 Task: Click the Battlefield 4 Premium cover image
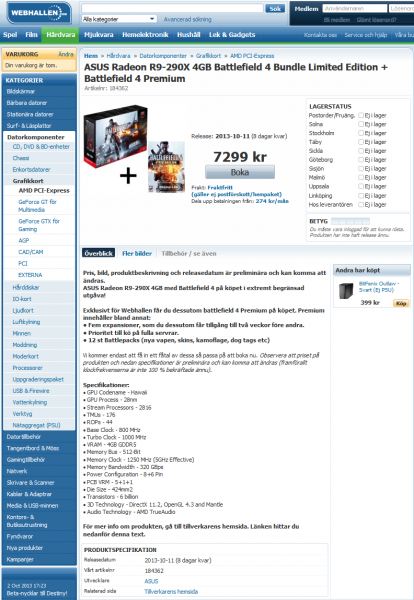166,166
